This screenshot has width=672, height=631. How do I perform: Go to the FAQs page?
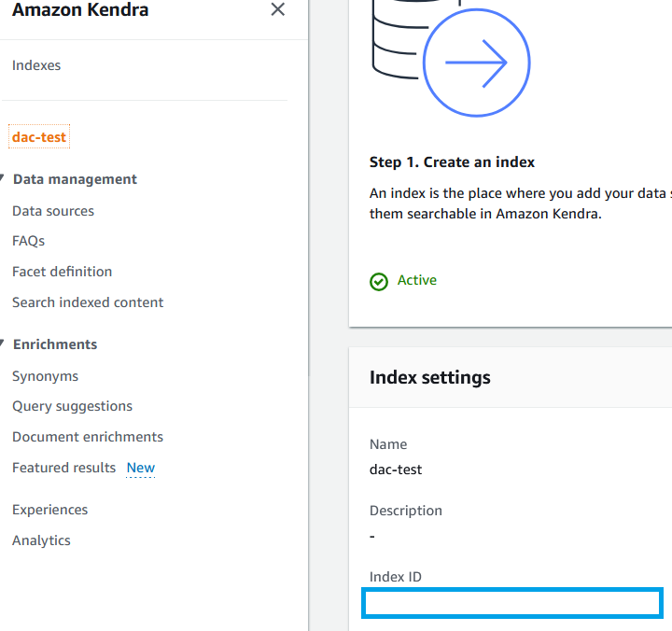[29, 241]
